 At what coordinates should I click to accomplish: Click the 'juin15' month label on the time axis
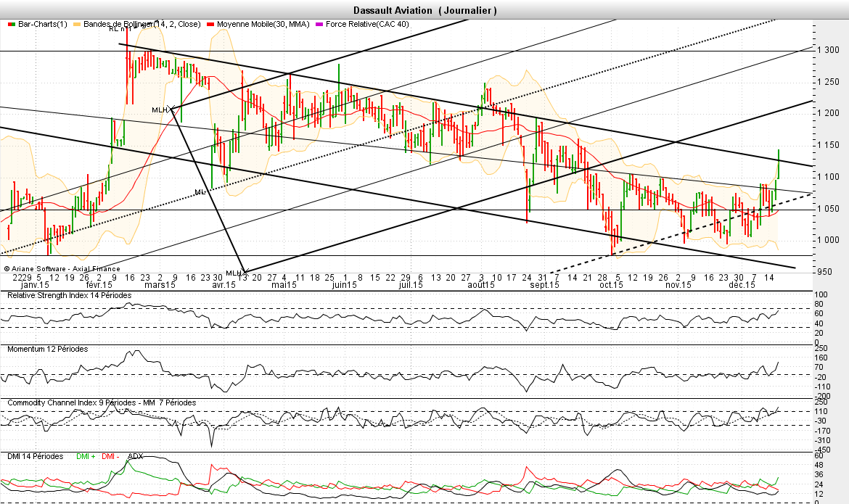tap(345, 285)
